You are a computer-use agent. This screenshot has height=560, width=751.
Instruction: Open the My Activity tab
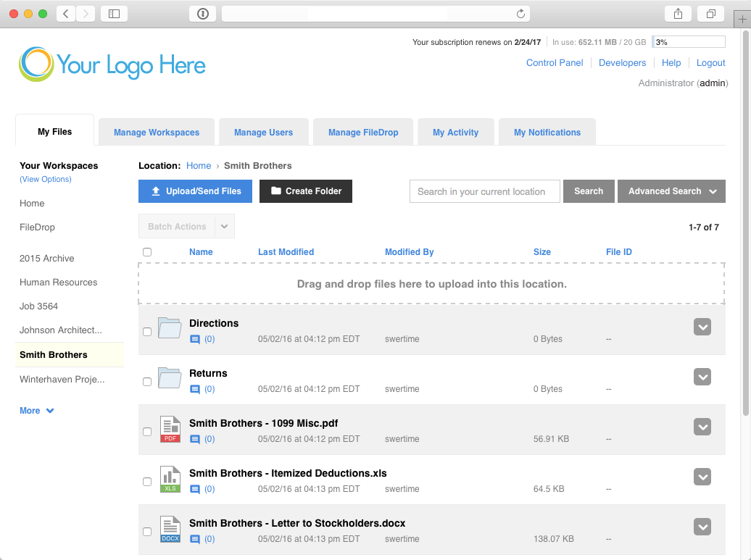coord(455,133)
